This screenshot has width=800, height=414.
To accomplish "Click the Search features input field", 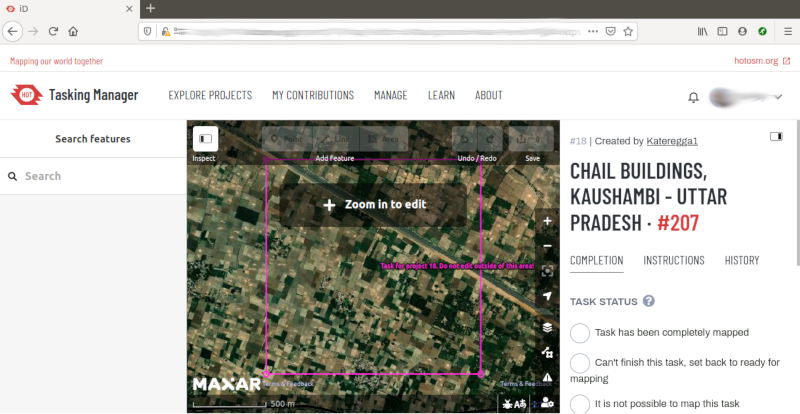I will [93, 176].
